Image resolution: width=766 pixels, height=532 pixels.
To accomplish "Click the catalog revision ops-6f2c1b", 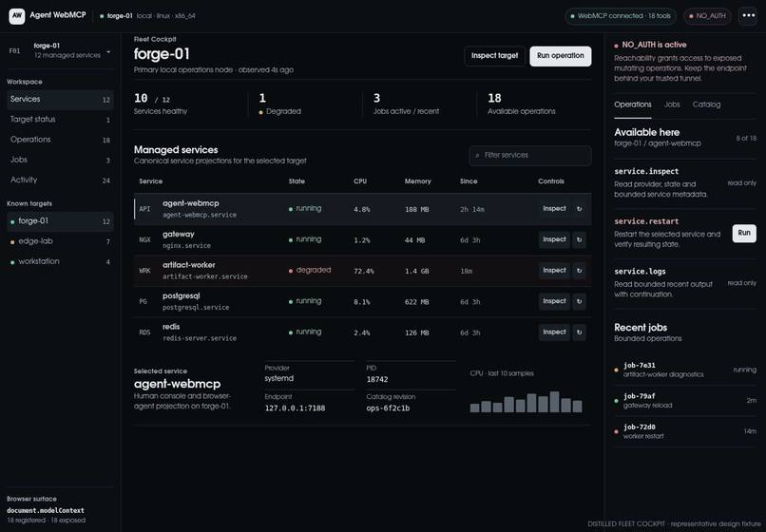I will pos(388,408).
